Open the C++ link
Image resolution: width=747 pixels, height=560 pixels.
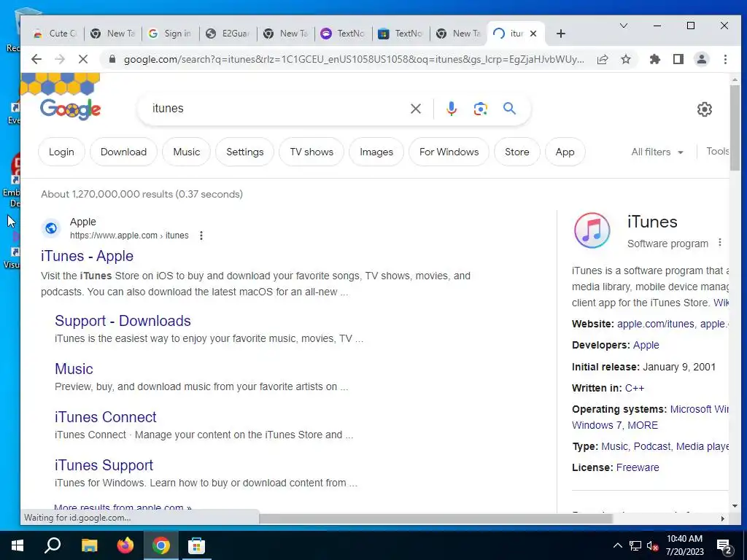coord(635,388)
